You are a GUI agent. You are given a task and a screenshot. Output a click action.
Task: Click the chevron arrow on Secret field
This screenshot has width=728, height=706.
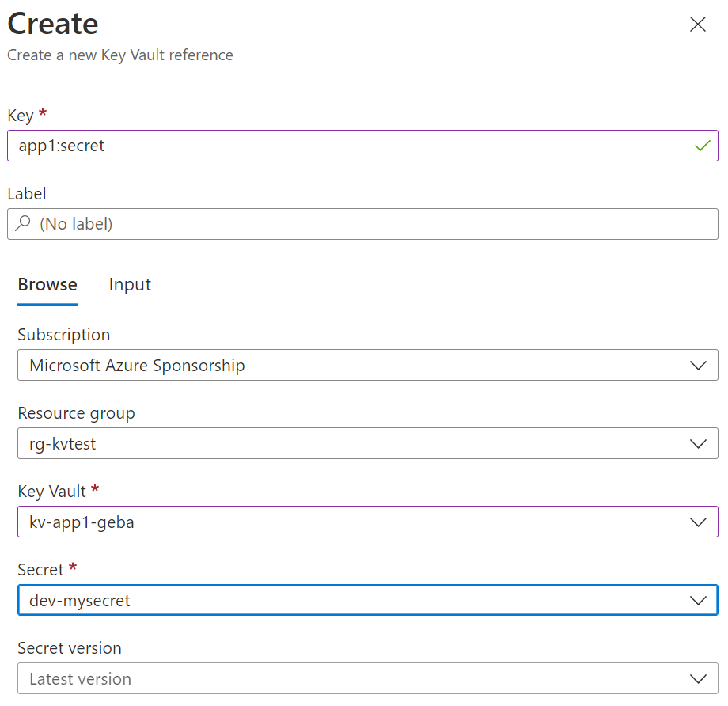(697, 601)
